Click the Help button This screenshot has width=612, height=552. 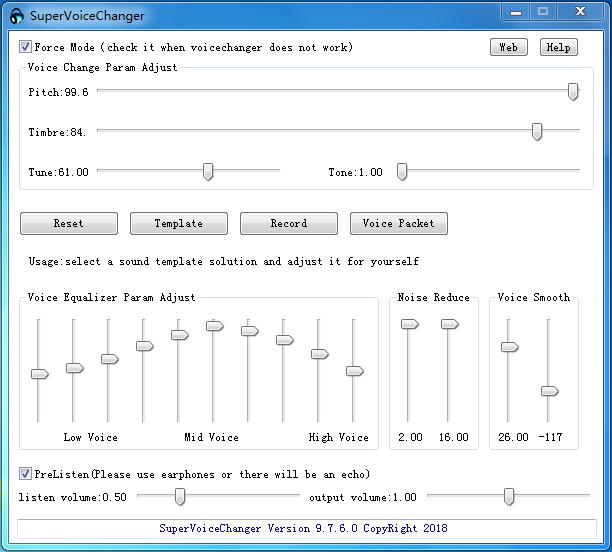[x=558, y=47]
